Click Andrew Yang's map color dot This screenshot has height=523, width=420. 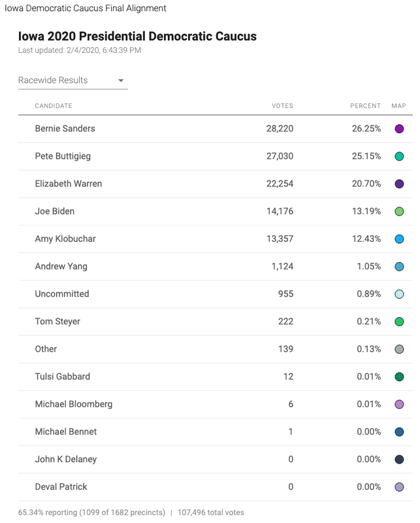click(399, 267)
